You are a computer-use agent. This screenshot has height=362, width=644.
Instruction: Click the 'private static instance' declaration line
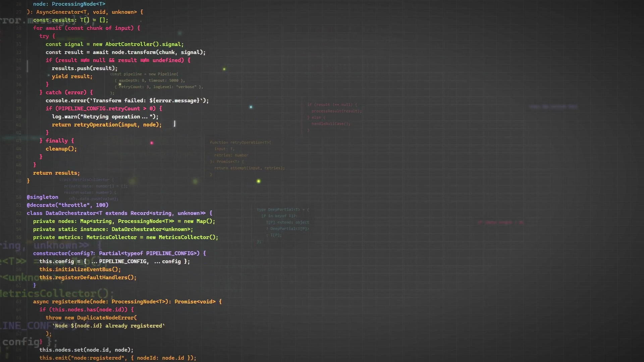[113, 229]
